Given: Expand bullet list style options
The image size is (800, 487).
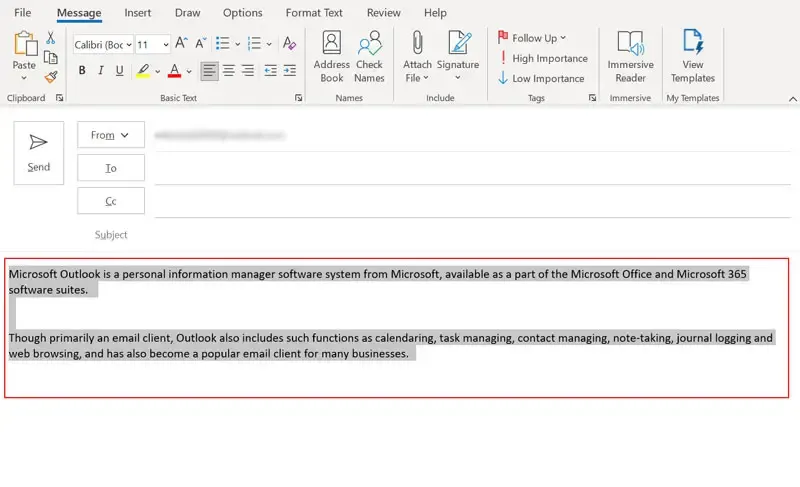Looking at the screenshot, I should tap(237, 44).
